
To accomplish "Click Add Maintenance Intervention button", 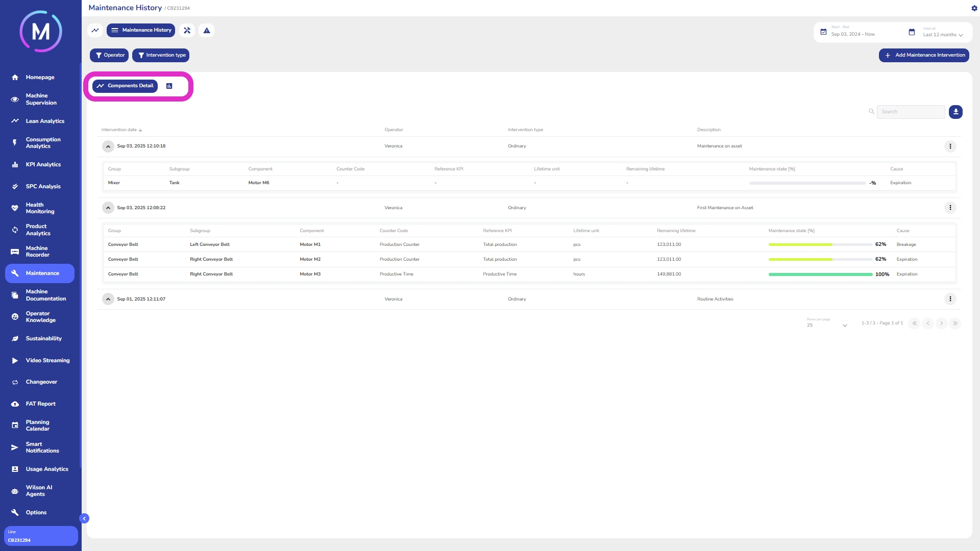I will pos(924,55).
